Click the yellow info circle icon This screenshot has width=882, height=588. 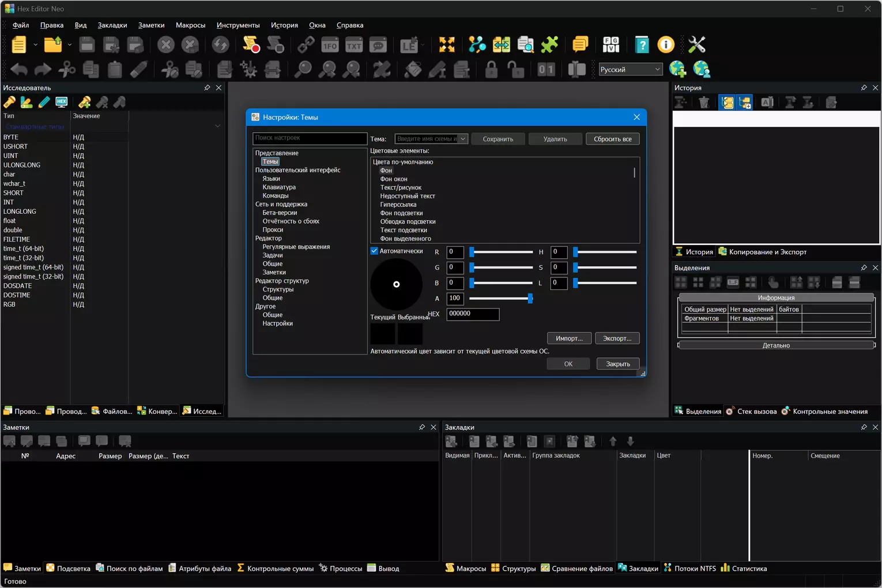pos(666,45)
